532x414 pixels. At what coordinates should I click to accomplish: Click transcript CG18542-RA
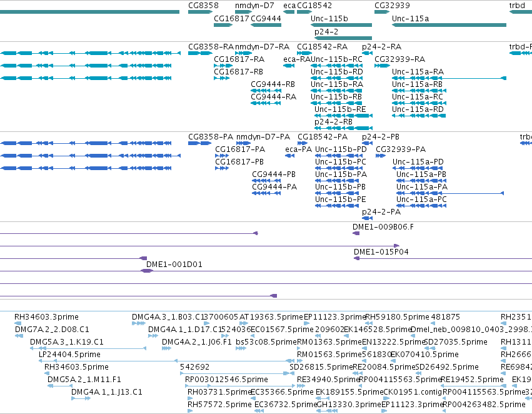click(323, 46)
